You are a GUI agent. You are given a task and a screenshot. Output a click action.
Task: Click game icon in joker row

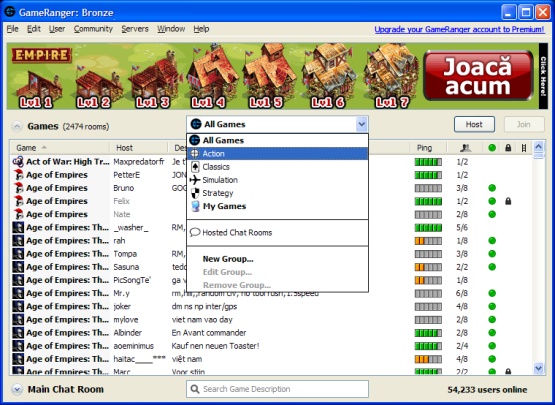point(18,306)
